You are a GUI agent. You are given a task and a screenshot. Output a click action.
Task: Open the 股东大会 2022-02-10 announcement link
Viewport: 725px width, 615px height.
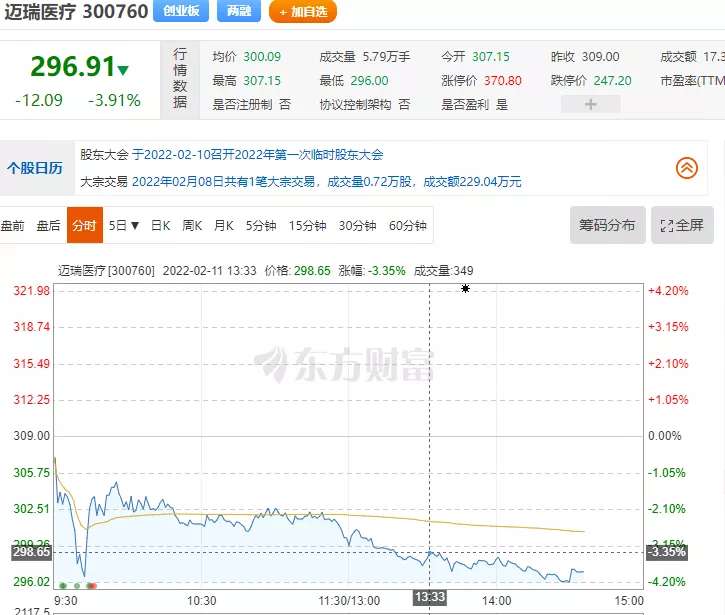tap(258, 154)
